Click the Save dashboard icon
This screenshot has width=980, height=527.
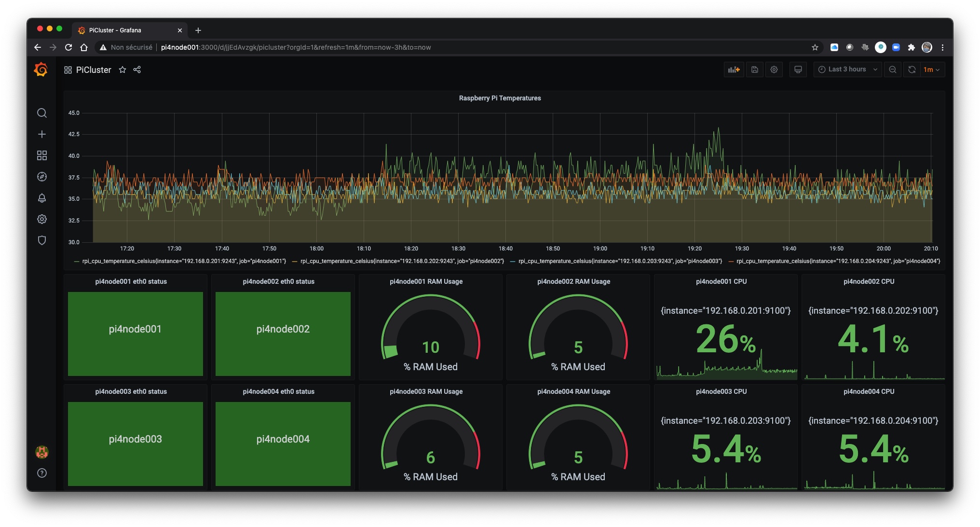[x=755, y=69]
